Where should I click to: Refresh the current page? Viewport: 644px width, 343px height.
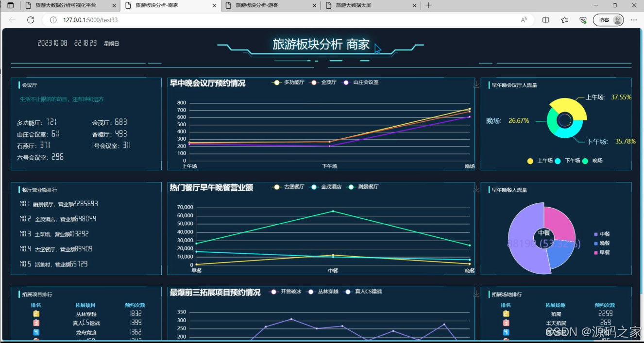coord(31,20)
